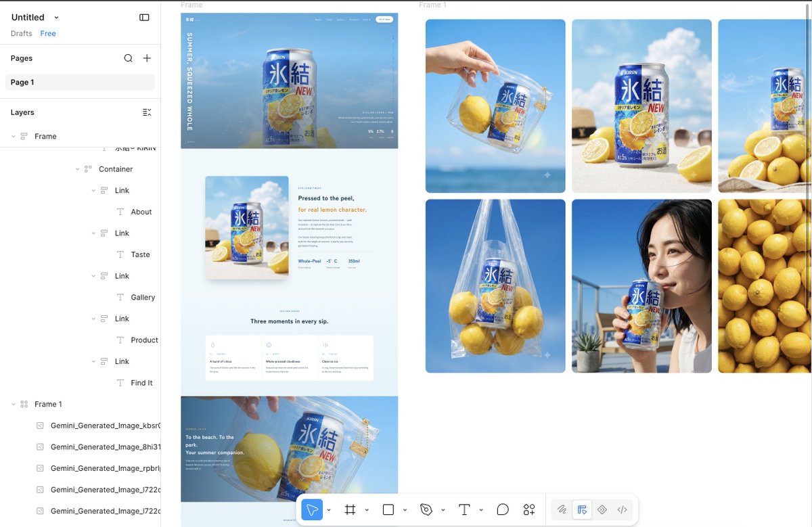Click image icon of Gemini_Generated_Image_kbsr layer
812x527 pixels.
coord(40,426)
